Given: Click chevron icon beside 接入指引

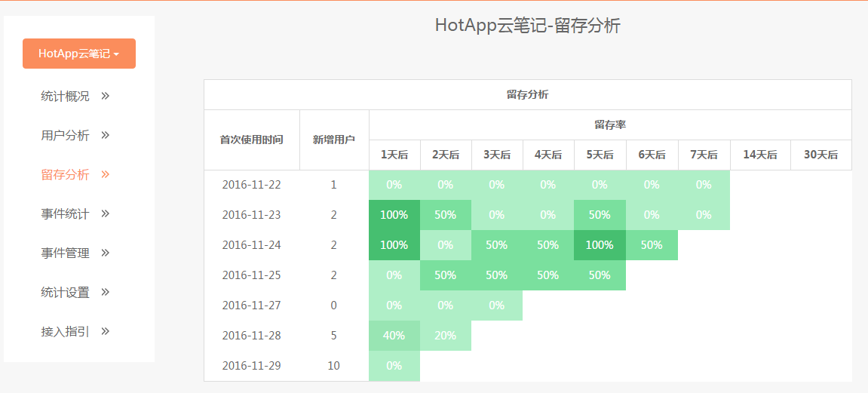Looking at the screenshot, I should [106, 331].
